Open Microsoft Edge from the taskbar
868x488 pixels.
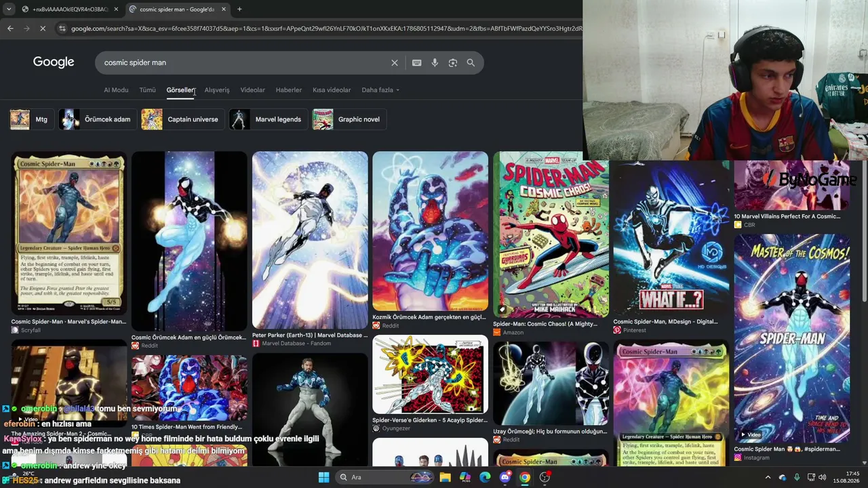coord(485,477)
